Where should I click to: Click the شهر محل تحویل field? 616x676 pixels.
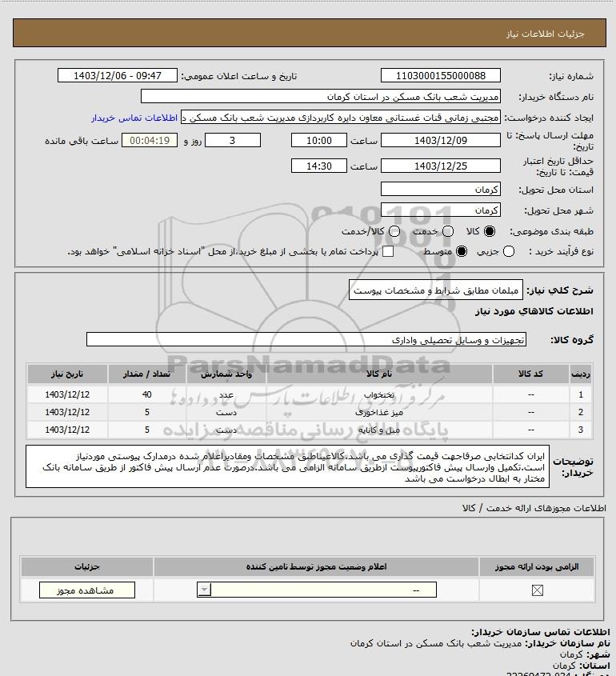(441, 210)
